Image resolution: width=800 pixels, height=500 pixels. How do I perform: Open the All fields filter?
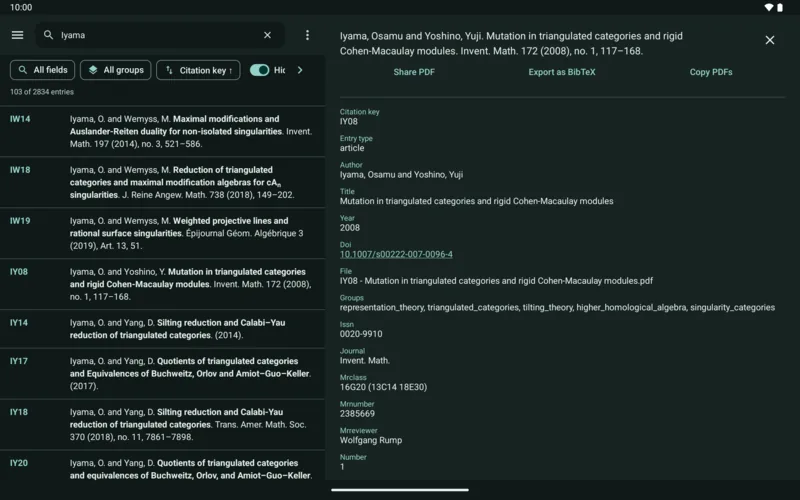(x=42, y=70)
